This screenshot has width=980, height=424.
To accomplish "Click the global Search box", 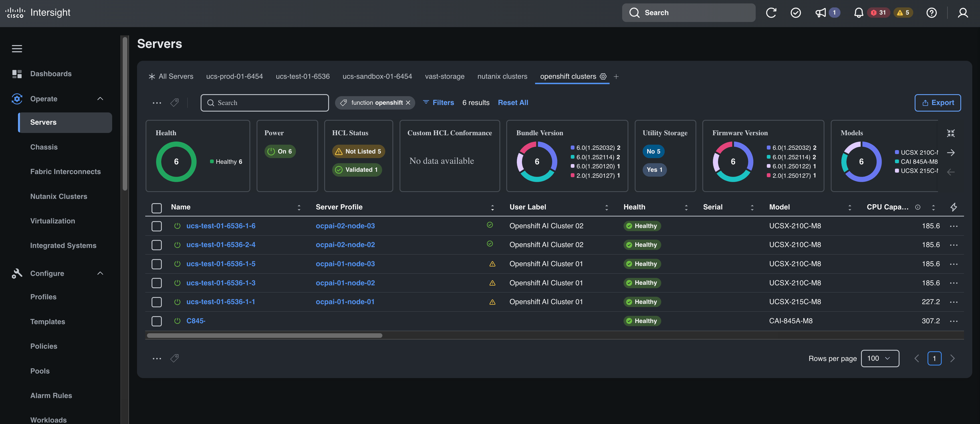I will (688, 13).
